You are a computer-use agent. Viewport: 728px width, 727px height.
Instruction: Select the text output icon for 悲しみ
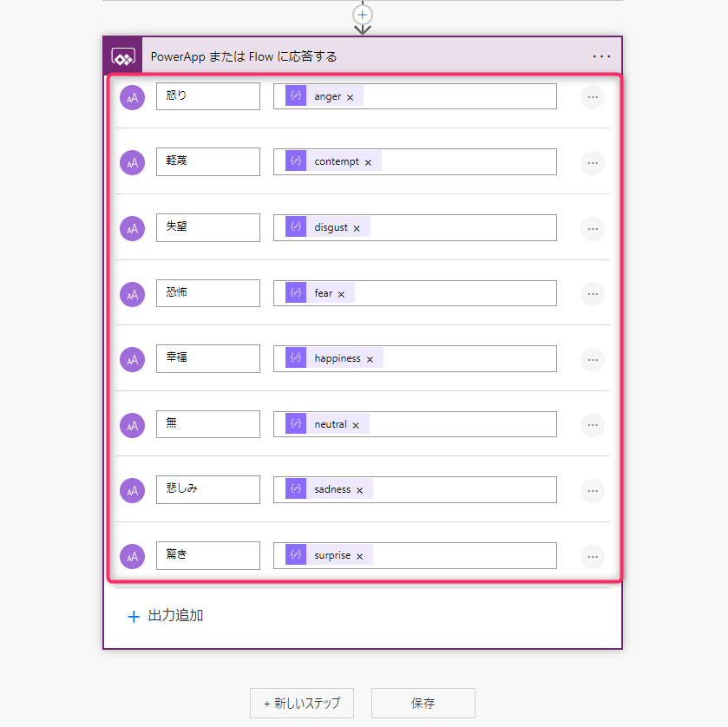click(132, 490)
